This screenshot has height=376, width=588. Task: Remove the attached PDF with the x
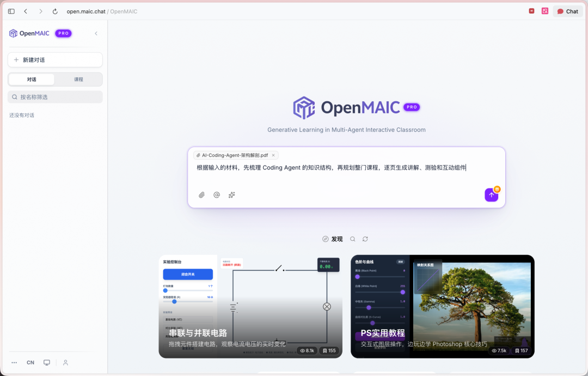(273, 155)
